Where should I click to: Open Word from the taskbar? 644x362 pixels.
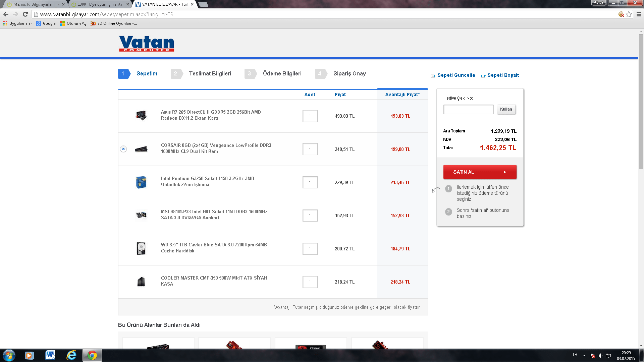click(50, 355)
